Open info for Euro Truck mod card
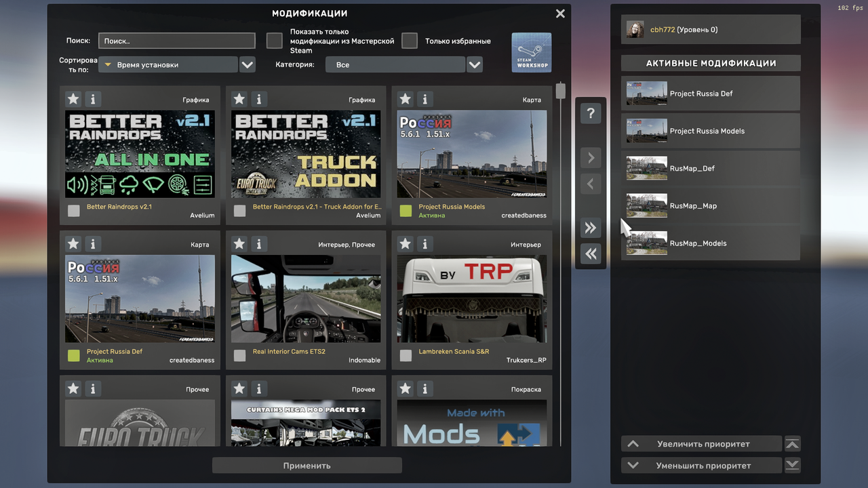 [x=93, y=389]
